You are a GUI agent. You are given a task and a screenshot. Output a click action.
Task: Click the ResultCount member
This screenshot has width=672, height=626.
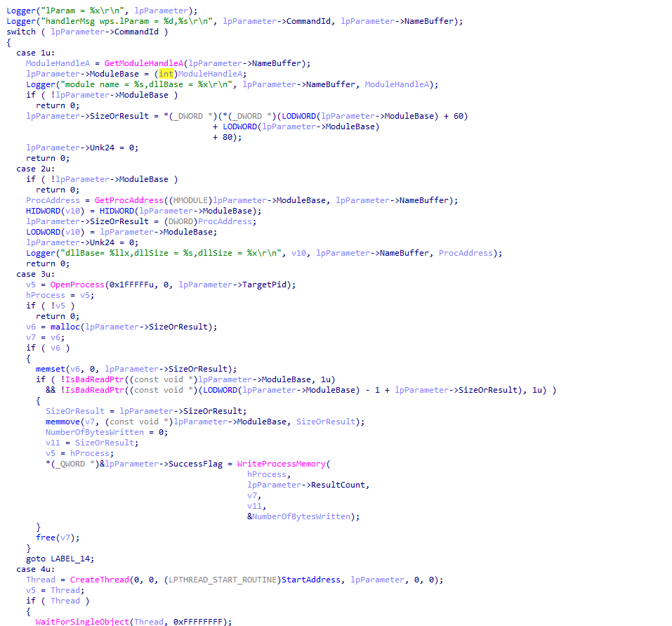(x=338, y=485)
